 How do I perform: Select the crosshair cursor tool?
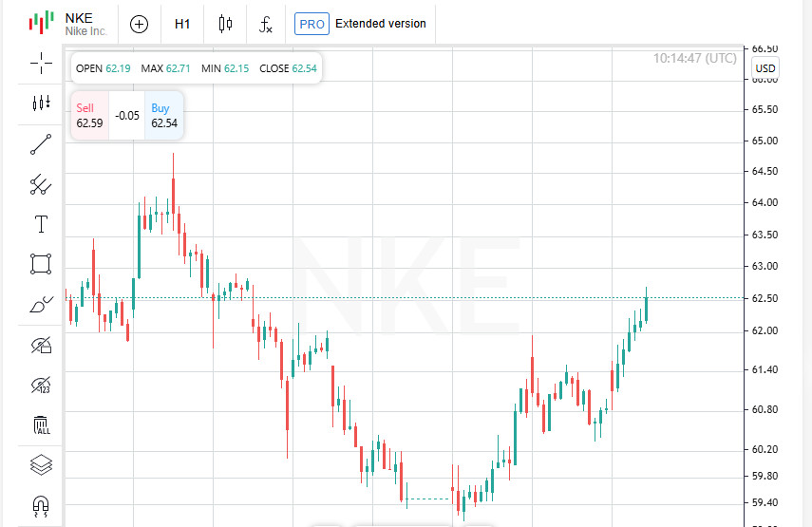pos(41,63)
